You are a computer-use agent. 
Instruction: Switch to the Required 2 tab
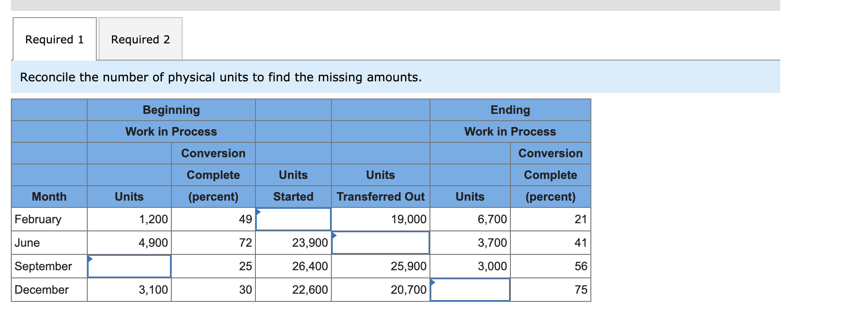tap(140, 40)
